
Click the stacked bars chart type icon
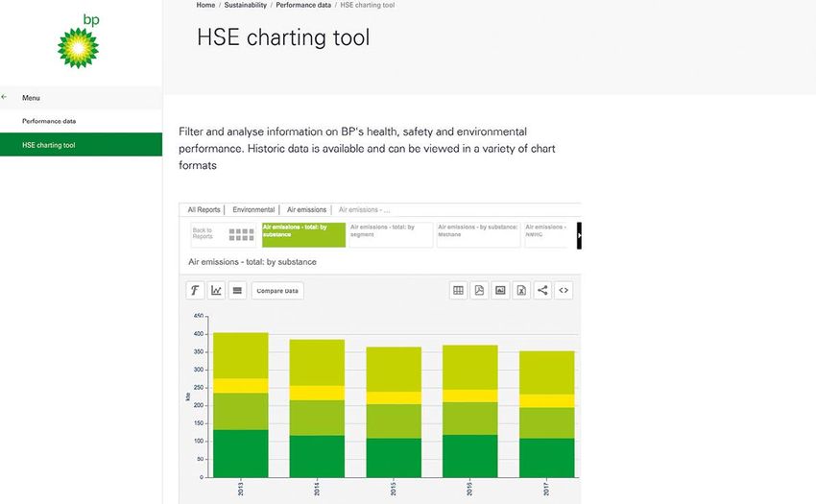[x=238, y=290]
